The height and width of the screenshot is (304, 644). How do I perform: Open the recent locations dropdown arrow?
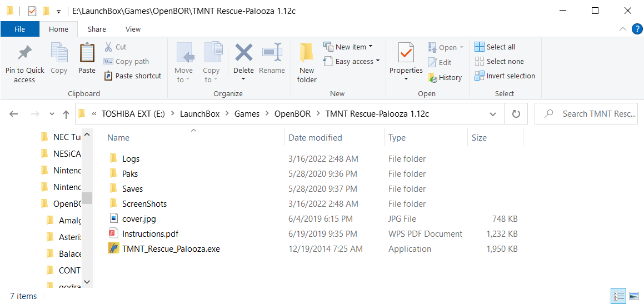tap(52, 114)
